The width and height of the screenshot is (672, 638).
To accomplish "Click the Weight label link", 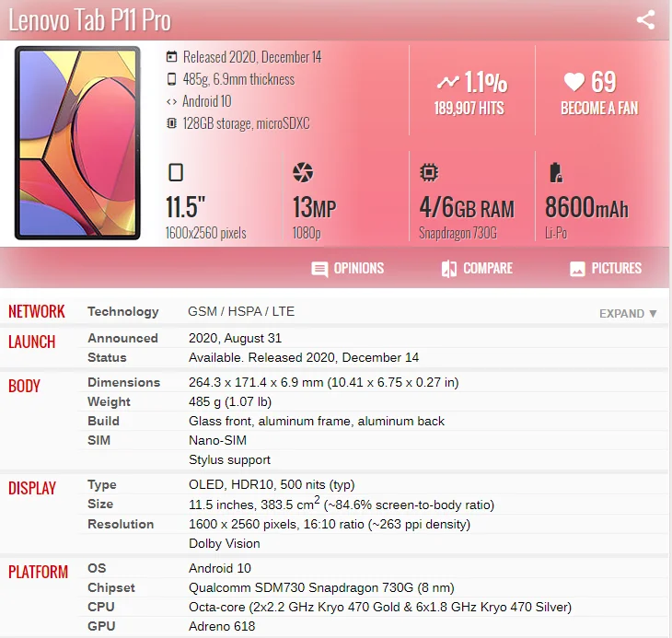I will tap(109, 401).
